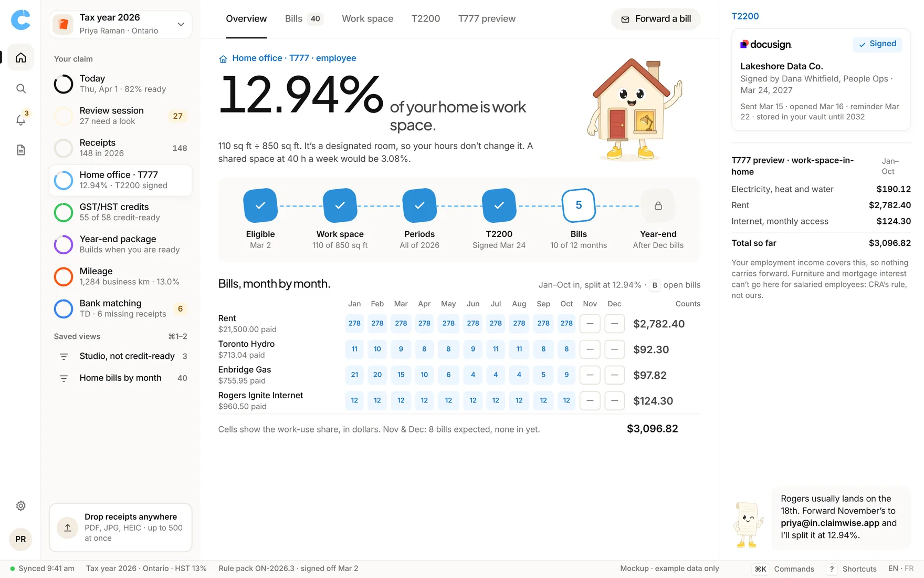Screen dimensions: 924x578
Task: Click the PR user avatar
Action: click(20, 539)
